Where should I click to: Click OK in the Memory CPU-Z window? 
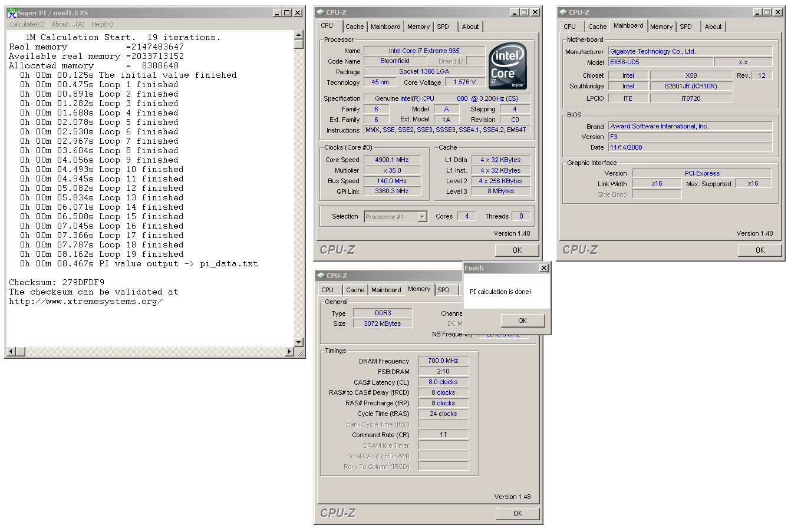[518, 514]
